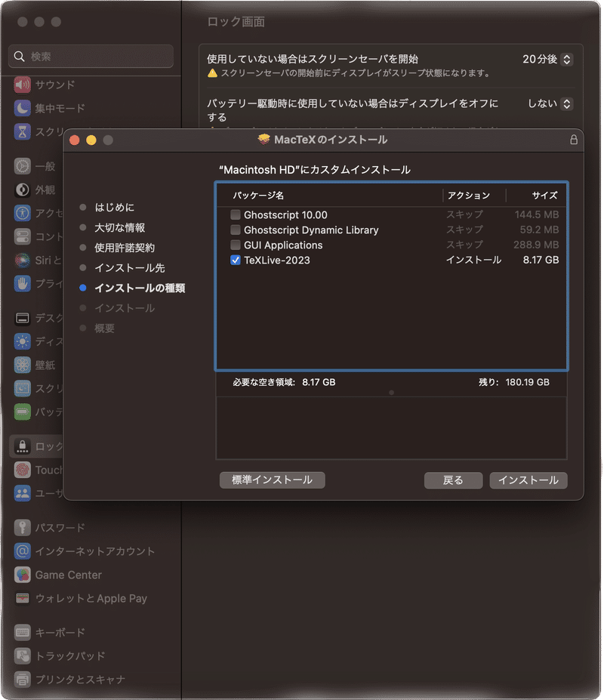The width and height of the screenshot is (604, 700).
Task: Go to 大切な情報 step in installer
Action: click(x=119, y=228)
